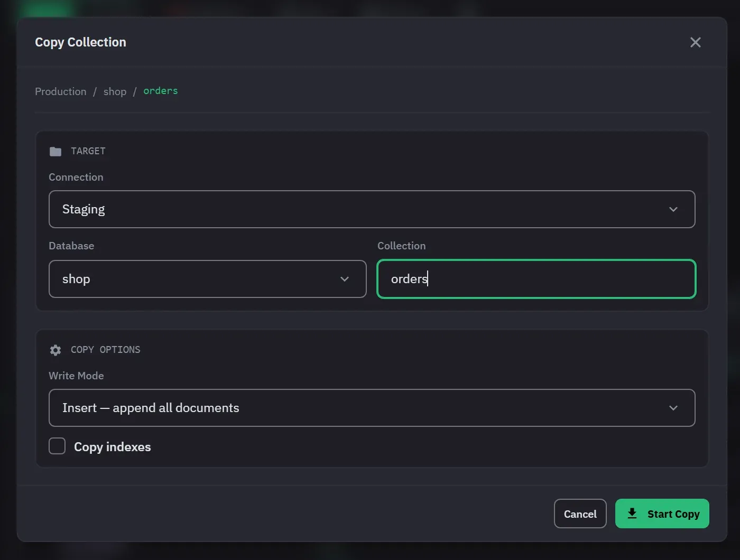The height and width of the screenshot is (560, 740).
Task: Click the Database field label
Action: tap(71, 246)
